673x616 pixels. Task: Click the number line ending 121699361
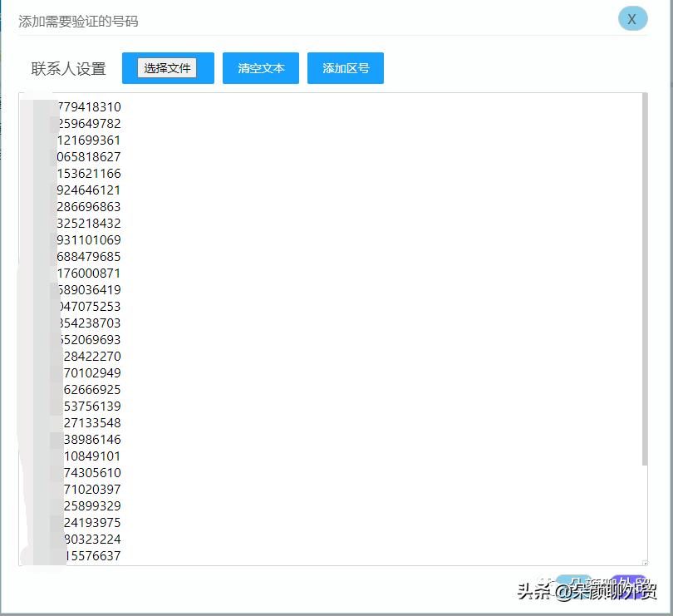point(91,140)
